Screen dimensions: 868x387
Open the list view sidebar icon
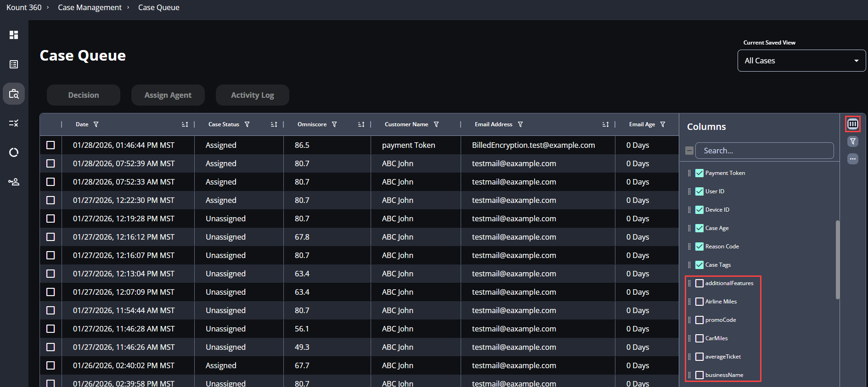coord(14,64)
